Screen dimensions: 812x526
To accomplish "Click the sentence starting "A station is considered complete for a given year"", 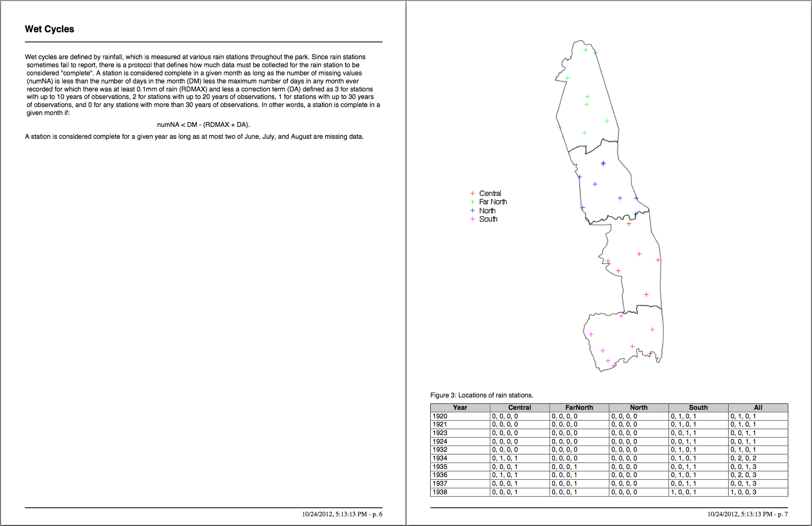I will tap(194, 137).
